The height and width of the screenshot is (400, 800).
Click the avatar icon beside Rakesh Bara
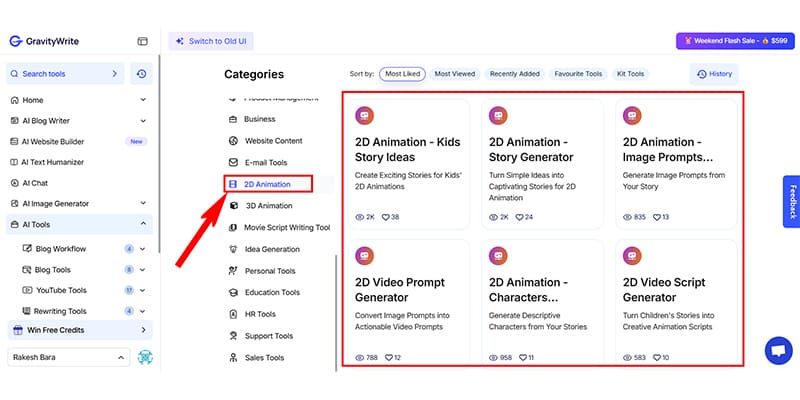(x=145, y=357)
